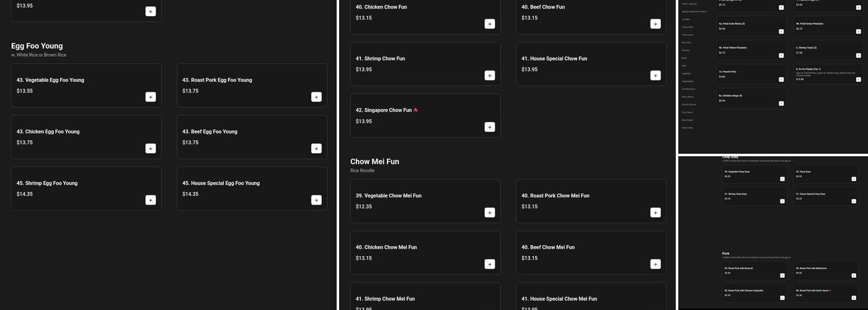Add Beef Chow Fun to cart
This screenshot has height=310, width=868.
pyautogui.click(x=655, y=24)
